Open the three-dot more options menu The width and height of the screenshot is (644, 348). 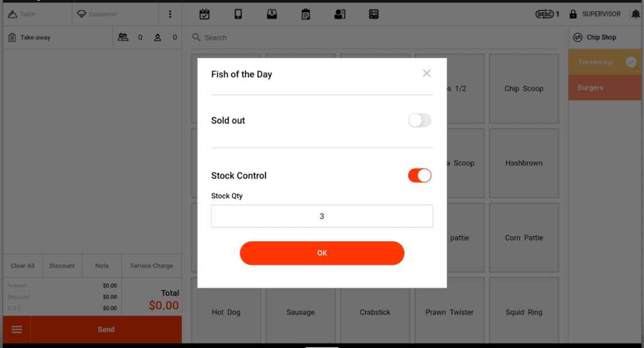pyautogui.click(x=170, y=14)
